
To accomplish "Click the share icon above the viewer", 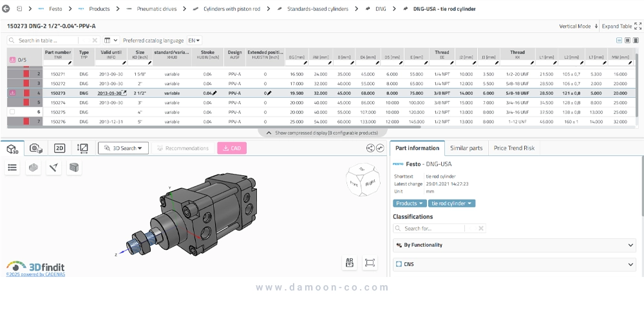I will pyautogui.click(x=370, y=148).
